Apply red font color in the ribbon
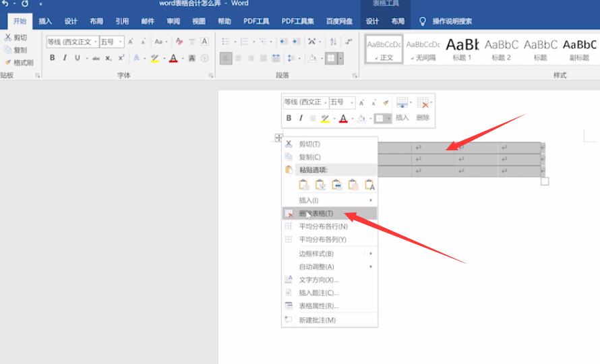The width and height of the screenshot is (600, 364). point(173,59)
